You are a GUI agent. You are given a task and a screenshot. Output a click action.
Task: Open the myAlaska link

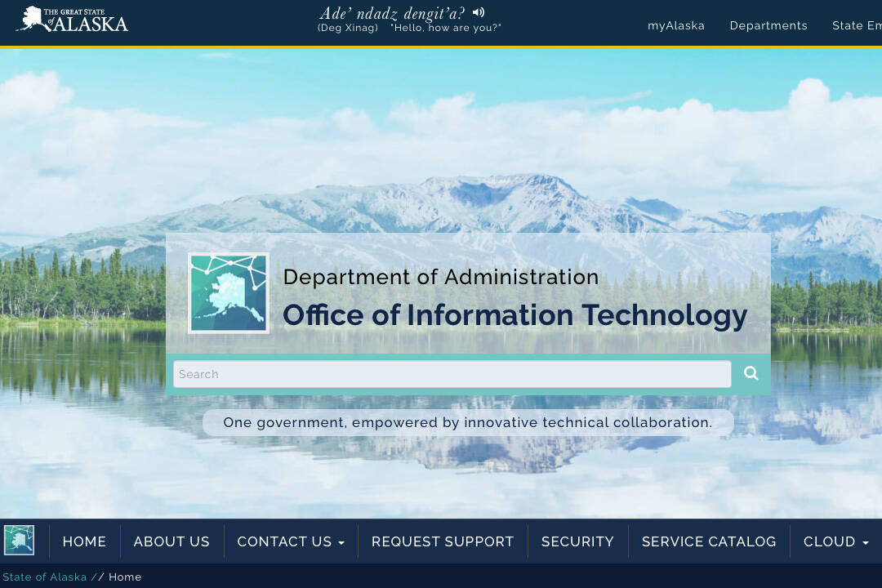pos(675,25)
